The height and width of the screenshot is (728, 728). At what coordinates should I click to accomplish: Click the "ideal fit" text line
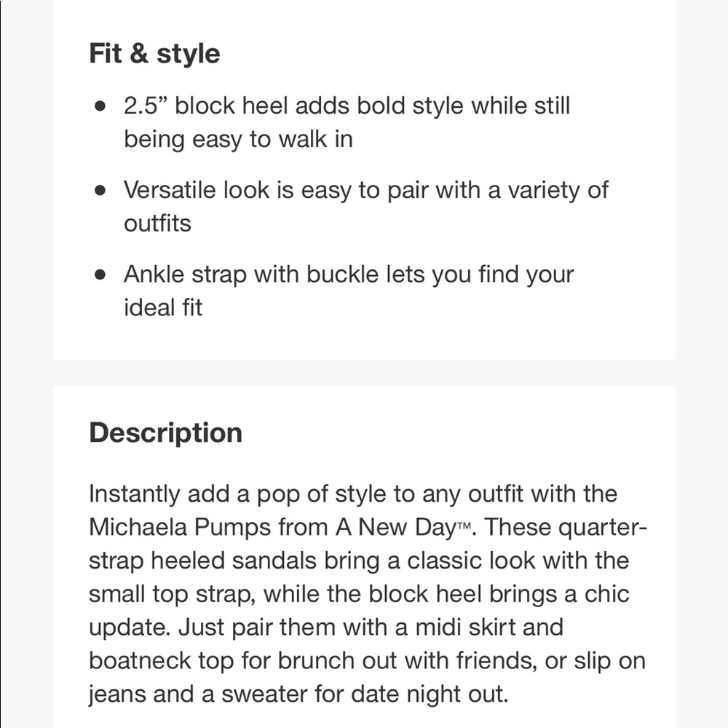click(163, 308)
